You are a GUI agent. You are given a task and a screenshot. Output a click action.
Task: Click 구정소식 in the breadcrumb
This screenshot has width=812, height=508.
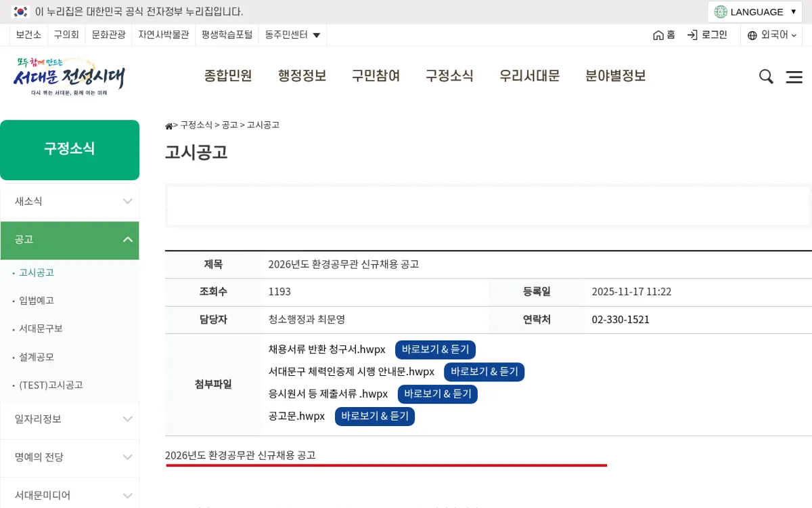click(196, 125)
